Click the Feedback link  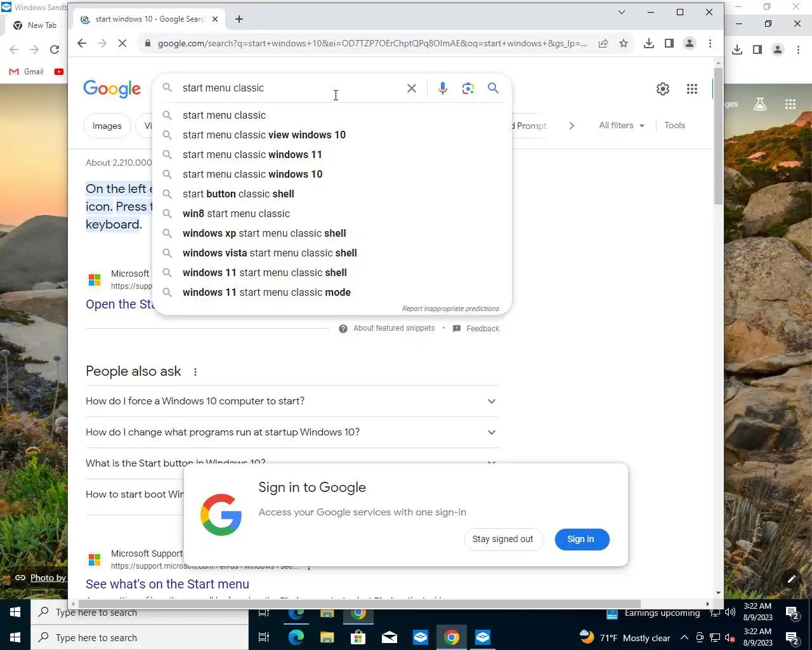(483, 329)
